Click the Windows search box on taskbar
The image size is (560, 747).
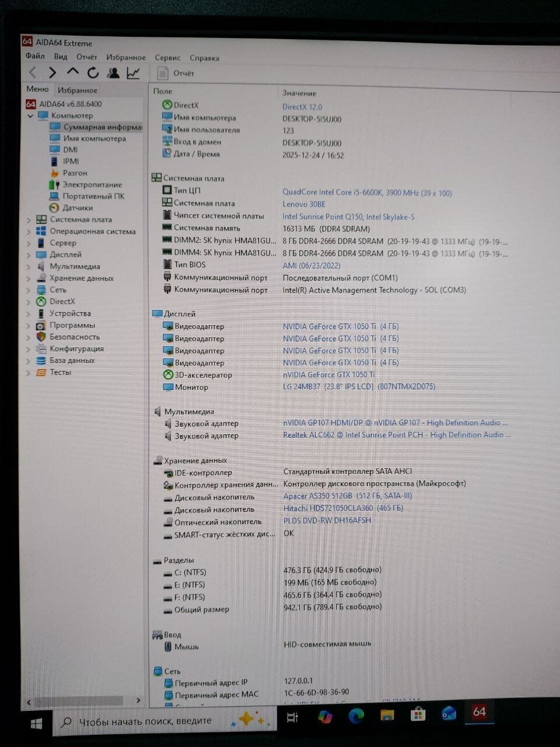click(x=146, y=721)
